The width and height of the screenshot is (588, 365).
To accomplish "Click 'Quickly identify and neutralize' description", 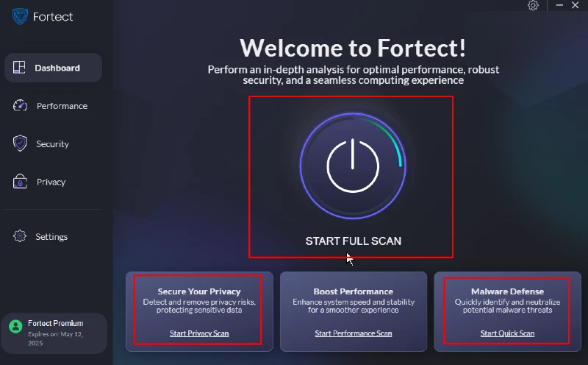I will pos(507,306).
